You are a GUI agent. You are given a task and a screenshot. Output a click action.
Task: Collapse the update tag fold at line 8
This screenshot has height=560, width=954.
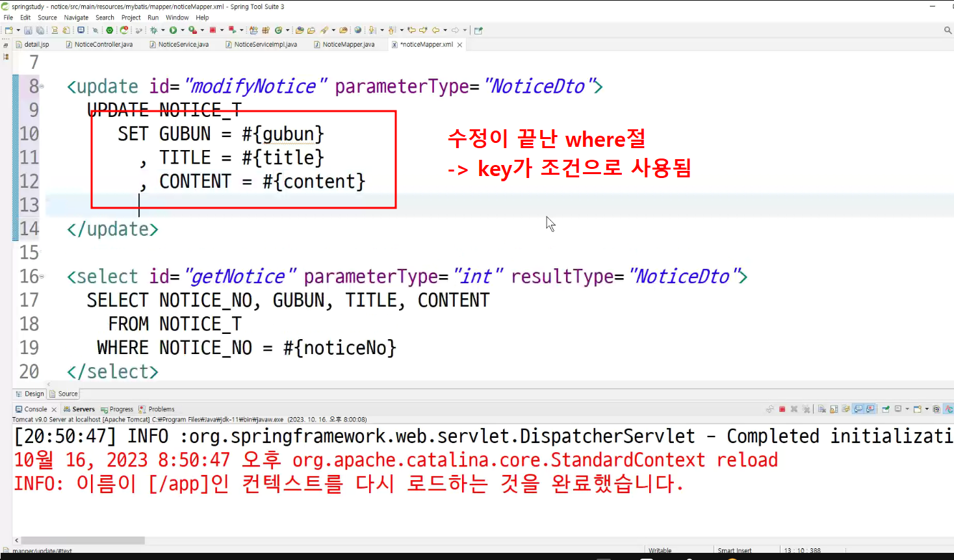42,86
